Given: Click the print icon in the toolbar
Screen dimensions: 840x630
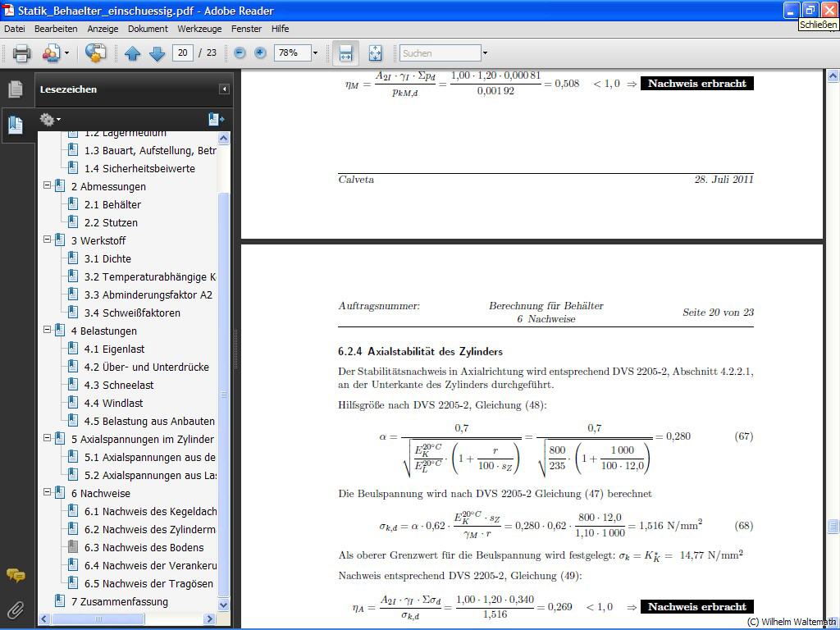Looking at the screenshot, I should (x=21, y=53).
